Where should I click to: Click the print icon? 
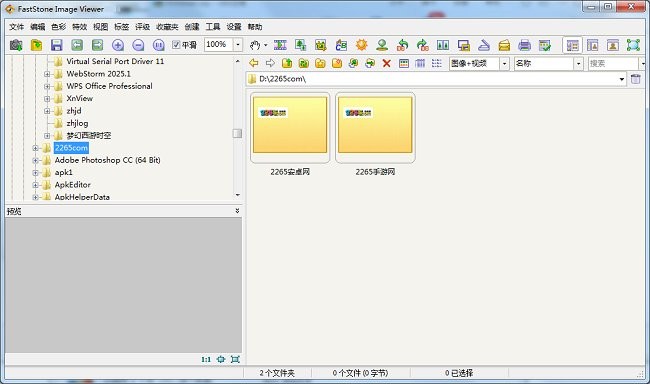(x=524, y=45)
